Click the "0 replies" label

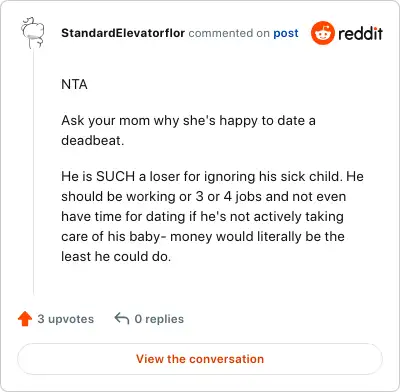pos(159,319)
